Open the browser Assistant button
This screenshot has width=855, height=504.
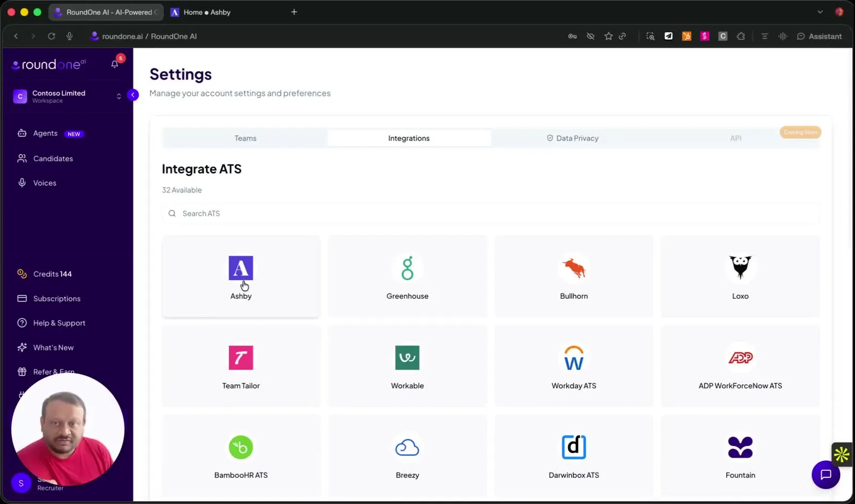(819, 36)
